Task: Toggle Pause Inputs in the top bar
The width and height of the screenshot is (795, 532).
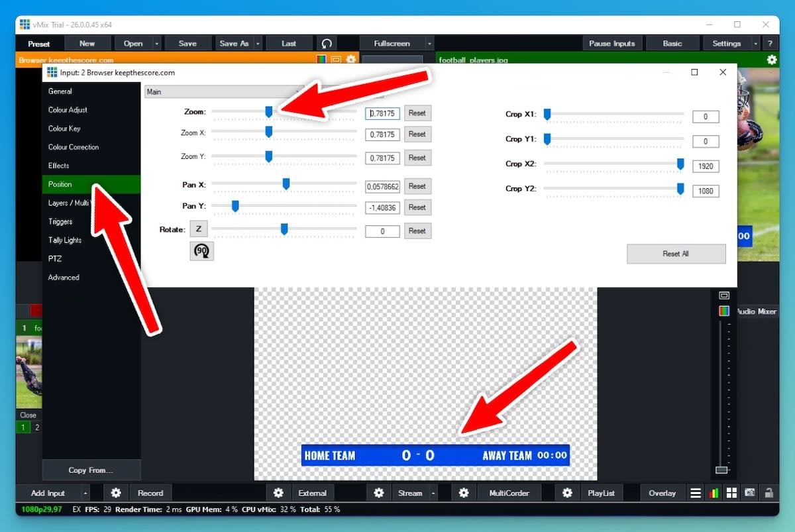Action: [x=612, y=43]
